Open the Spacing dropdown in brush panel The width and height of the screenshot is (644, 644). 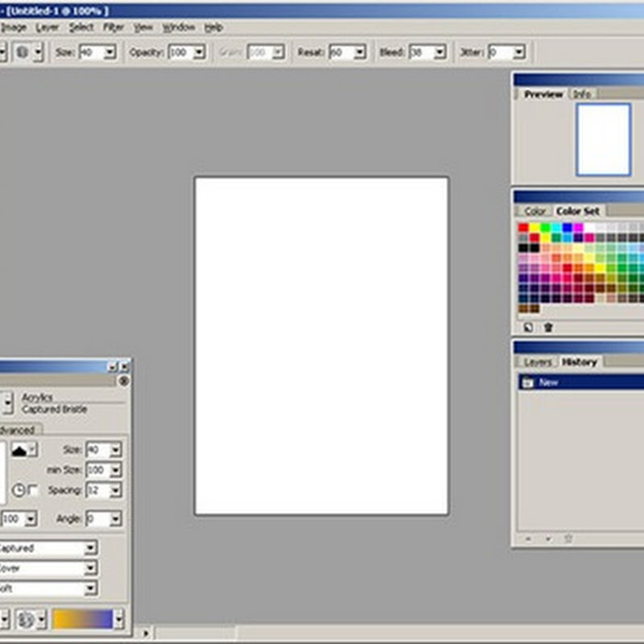click(x=115, y=490)
